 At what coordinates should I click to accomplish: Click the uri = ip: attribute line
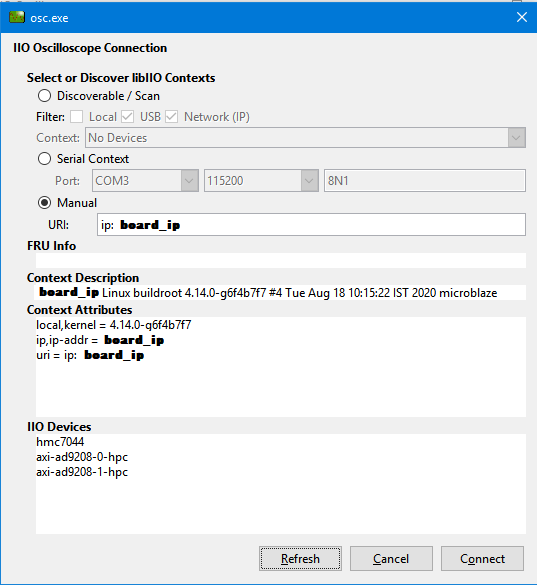click(x=90, y=355)
